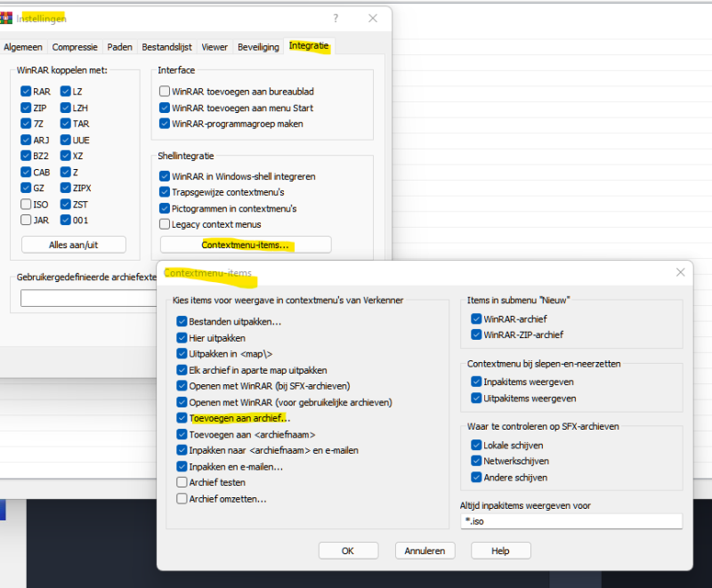Toggle the ZIPX checkbox
Image resolution: width=712 pixels, height=588 pixels.
pyautogui.click(x=65, y=188)
